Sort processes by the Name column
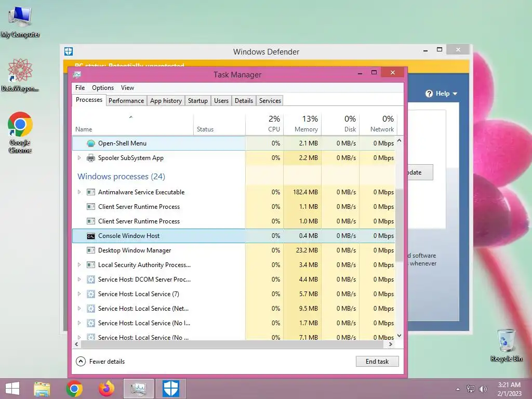The height and width of the screenshot is (399, 532). 132,124
